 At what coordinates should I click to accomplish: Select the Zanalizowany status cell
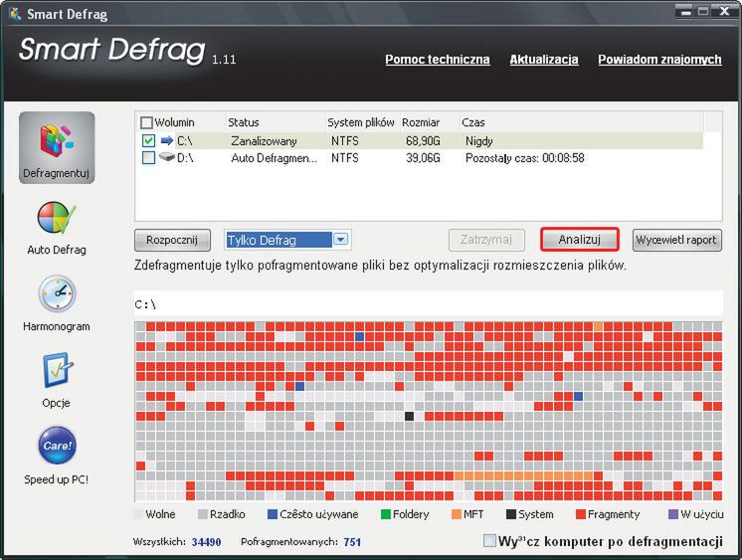pos(264,141)
